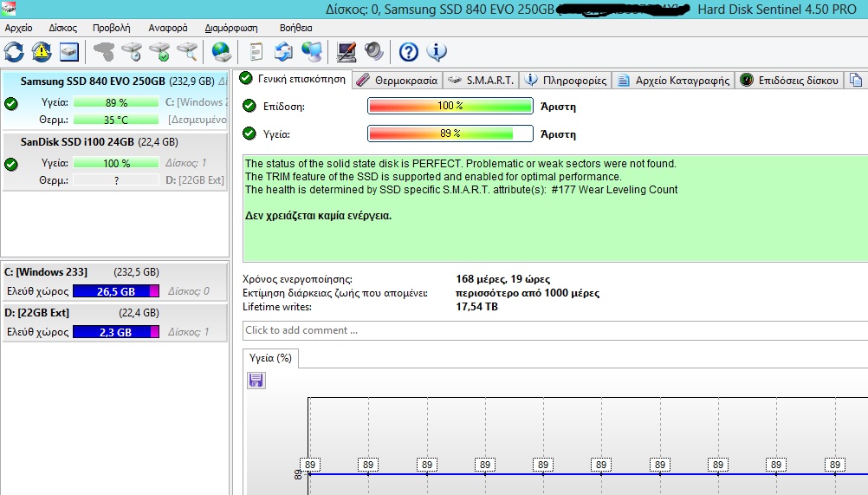This screenshot has width=868, height=495.
Task: Switch to the Αρχείο Καταγραφής tab
Action: point(674,81)
